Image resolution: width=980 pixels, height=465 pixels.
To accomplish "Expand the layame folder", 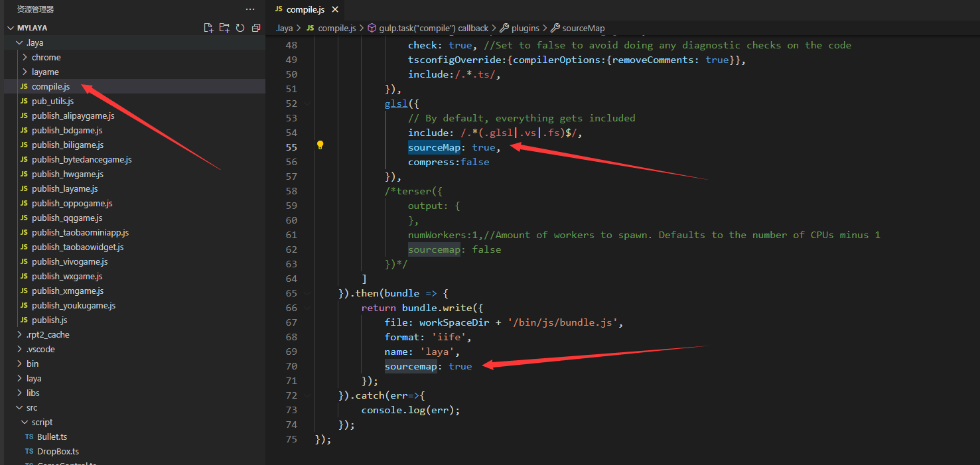I will [x=25, y=72].
